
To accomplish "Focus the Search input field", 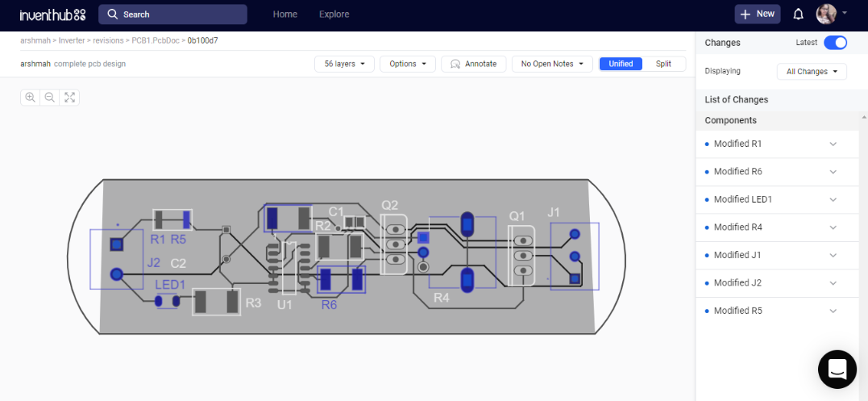I will 172,15.
